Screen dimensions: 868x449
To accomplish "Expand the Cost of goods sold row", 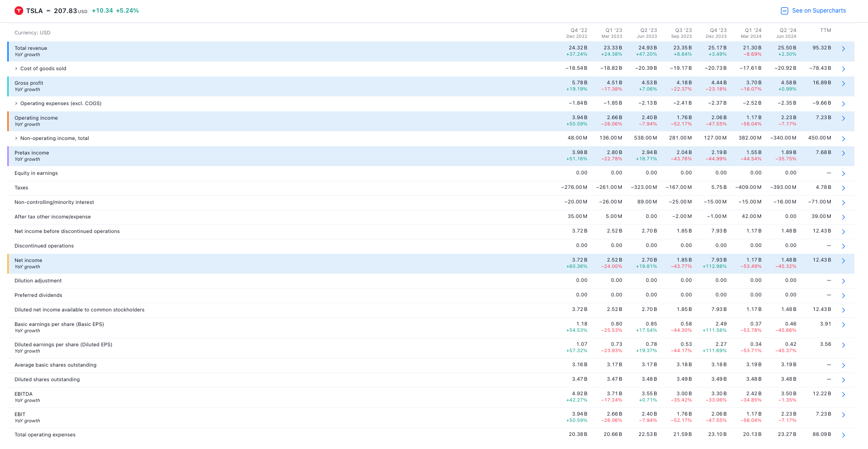I will tap(16, 69).
